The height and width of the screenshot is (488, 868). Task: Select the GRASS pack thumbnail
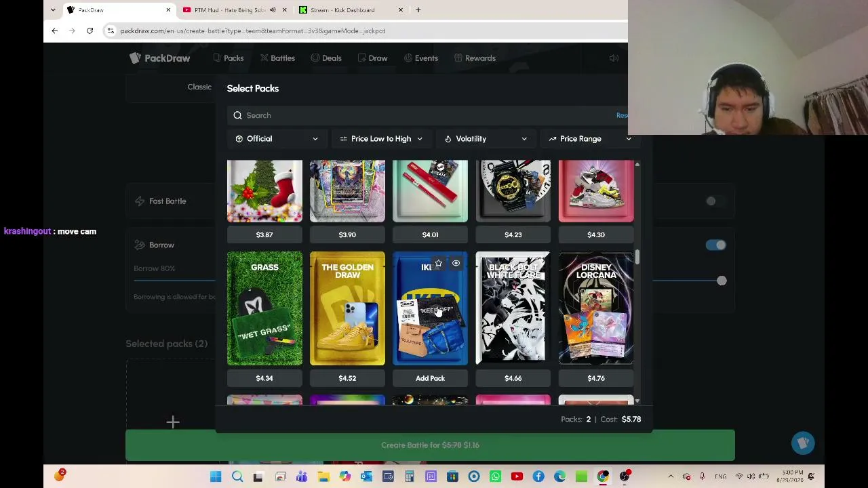point(264,308)
